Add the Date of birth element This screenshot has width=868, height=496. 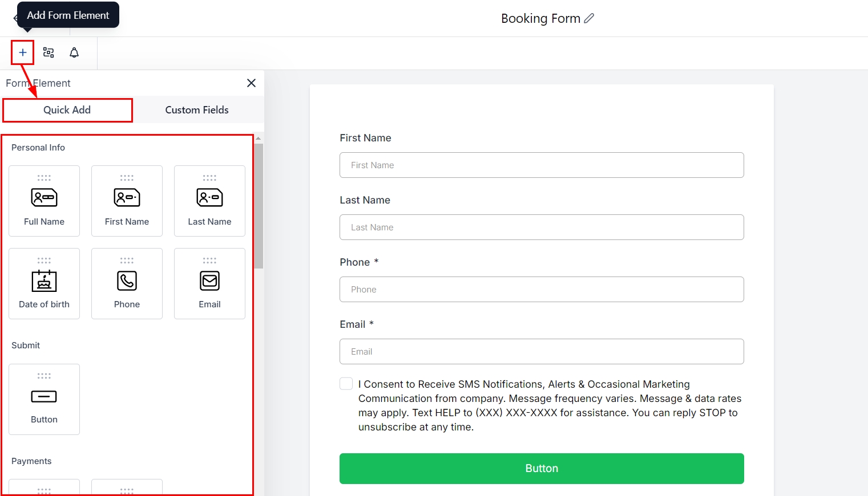(x=44, y=283)
